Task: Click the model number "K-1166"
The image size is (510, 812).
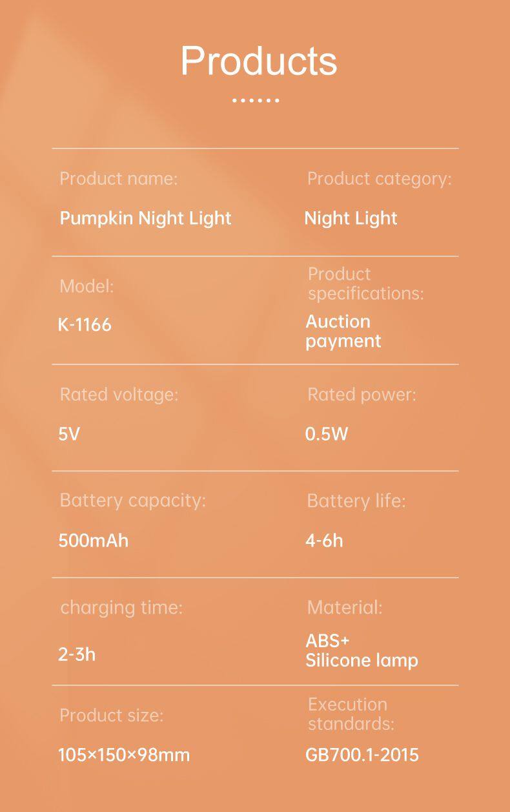Action: tap(85, 325)
